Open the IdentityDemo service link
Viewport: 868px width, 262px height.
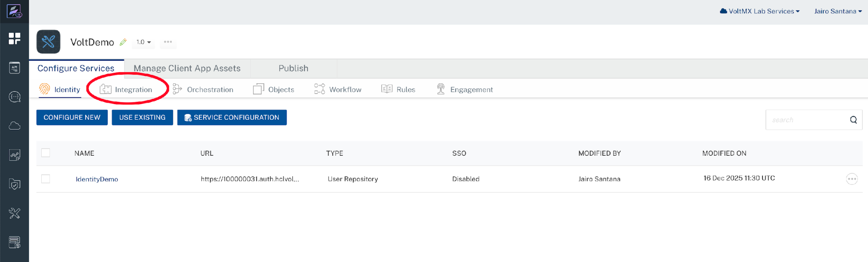tap(97, 179)
